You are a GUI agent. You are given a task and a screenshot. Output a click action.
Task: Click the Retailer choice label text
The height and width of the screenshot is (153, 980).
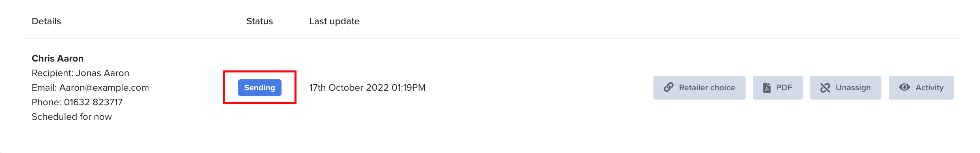[x=707, y=88]
